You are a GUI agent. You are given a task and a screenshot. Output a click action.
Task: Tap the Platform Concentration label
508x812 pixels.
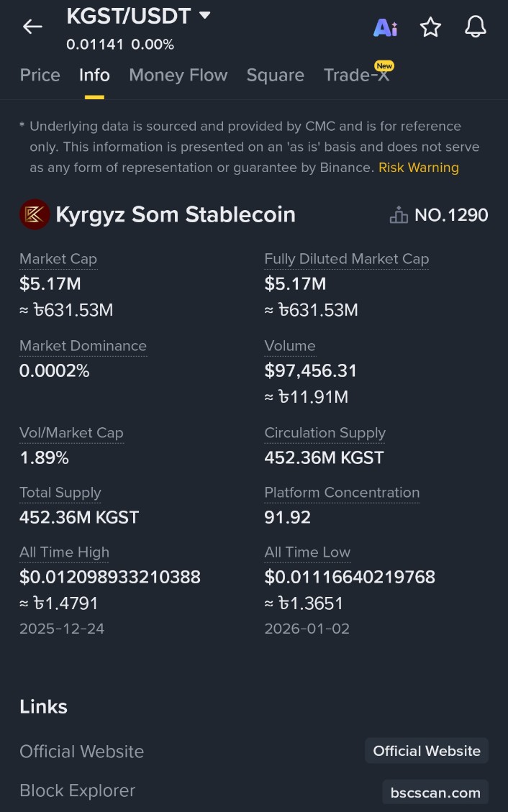point(342,493)
